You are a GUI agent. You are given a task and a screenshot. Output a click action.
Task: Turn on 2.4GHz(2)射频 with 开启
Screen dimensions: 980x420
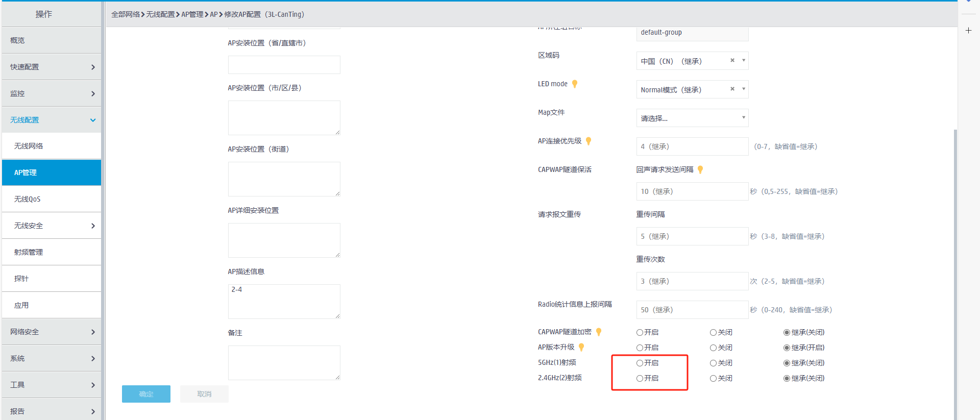click(640, 379)
